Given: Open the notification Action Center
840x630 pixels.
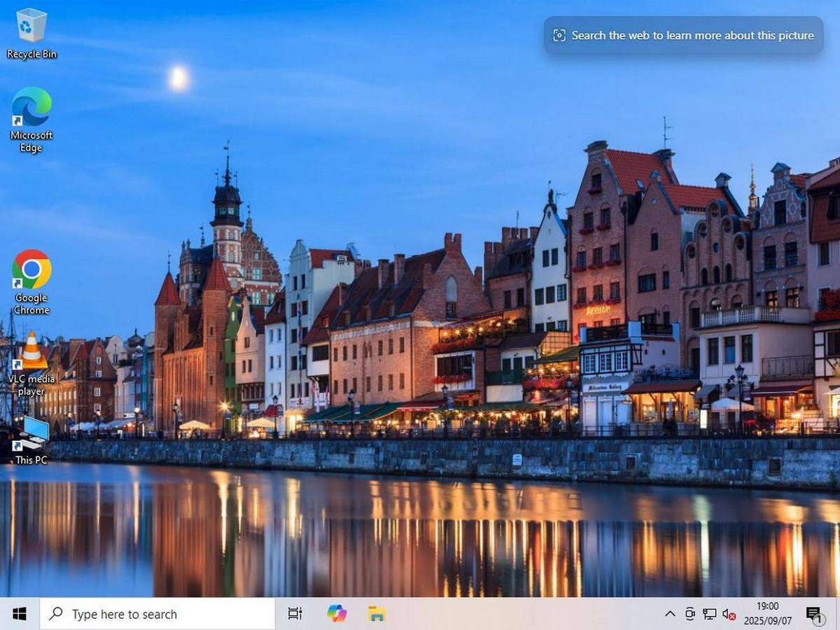Looking at the screenshot, I should pos(813,614).
